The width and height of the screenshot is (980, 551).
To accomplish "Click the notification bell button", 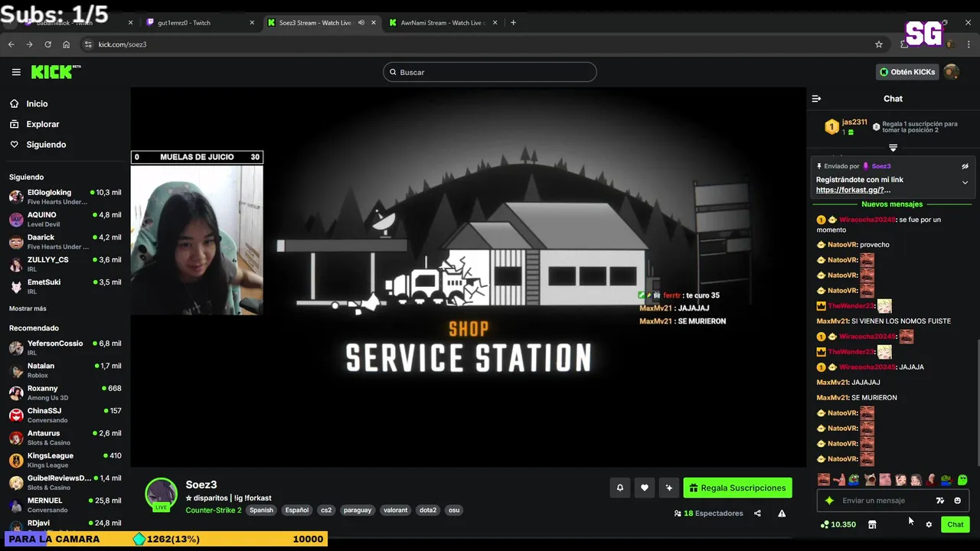I will click(x=620, y=488).
